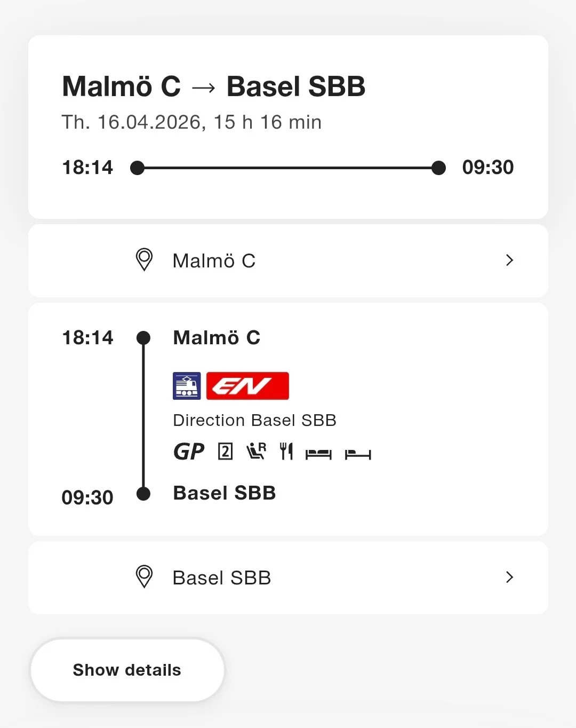The image size is (576, 728).
Task: Click the 2nd class icon
Action: (x=225, y=452)
